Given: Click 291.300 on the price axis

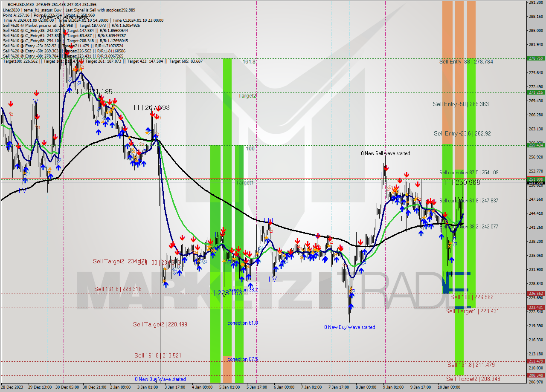Looking at the screenshot, I should click(x=536, y=3).
